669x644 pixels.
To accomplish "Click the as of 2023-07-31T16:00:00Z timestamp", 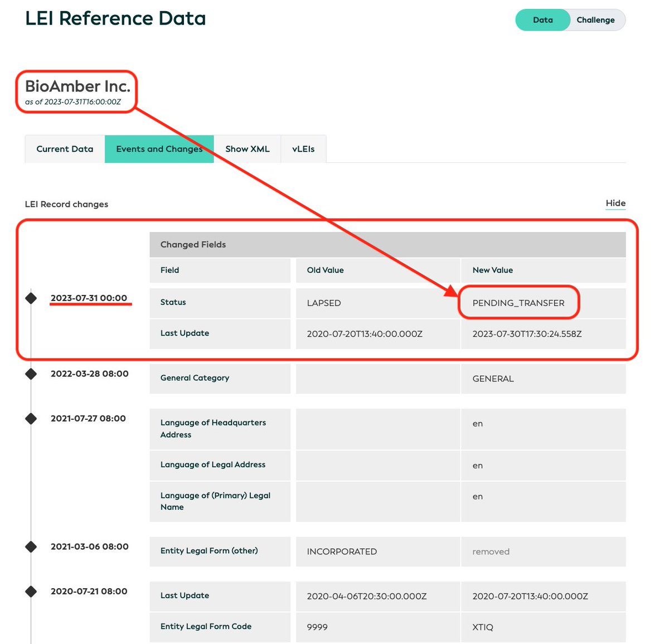I will (x=73, y=102).
